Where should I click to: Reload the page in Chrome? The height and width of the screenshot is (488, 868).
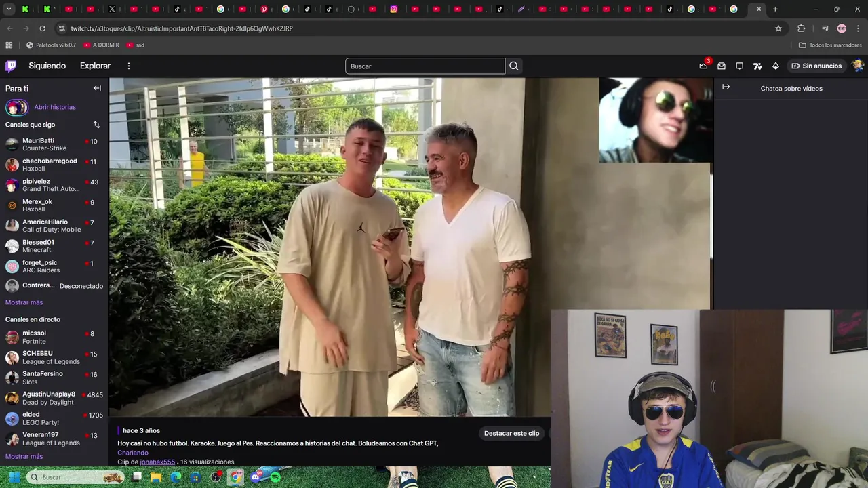coord(42,28)
